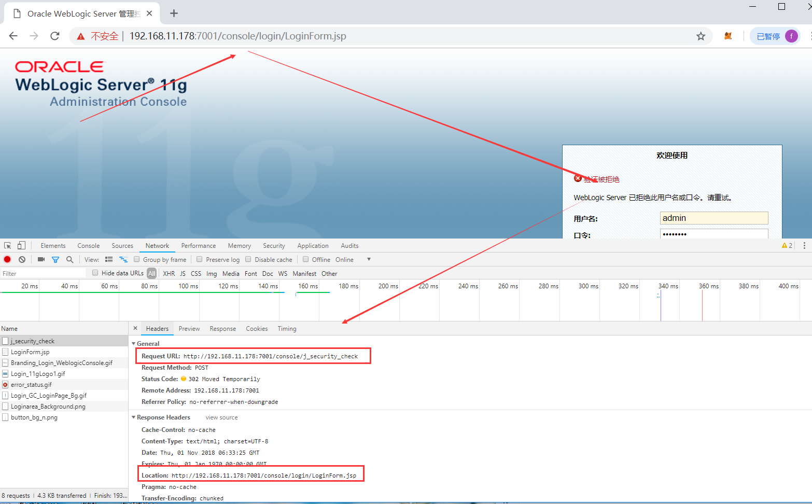Switch to the Console tab
This screenshot has height=504, width=812.
pyautogui.click(x=89, y=246)
